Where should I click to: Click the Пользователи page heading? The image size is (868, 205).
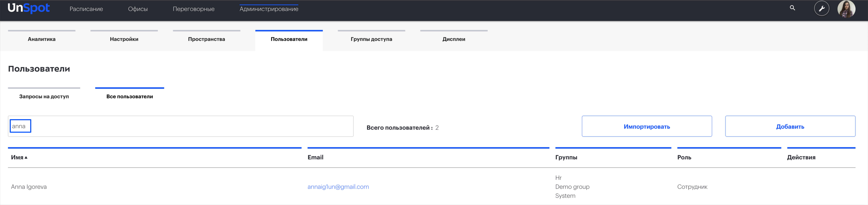[x=39, y=69]
